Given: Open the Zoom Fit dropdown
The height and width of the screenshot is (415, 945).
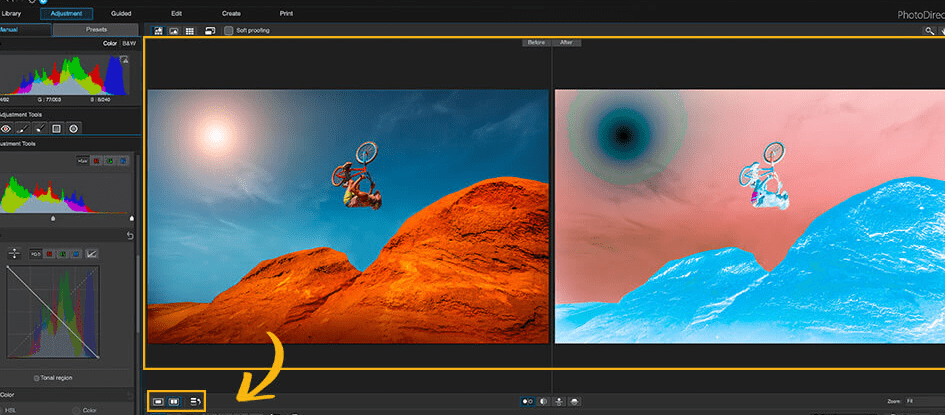Looking at the screenshot, I should [x=920, y=401].
